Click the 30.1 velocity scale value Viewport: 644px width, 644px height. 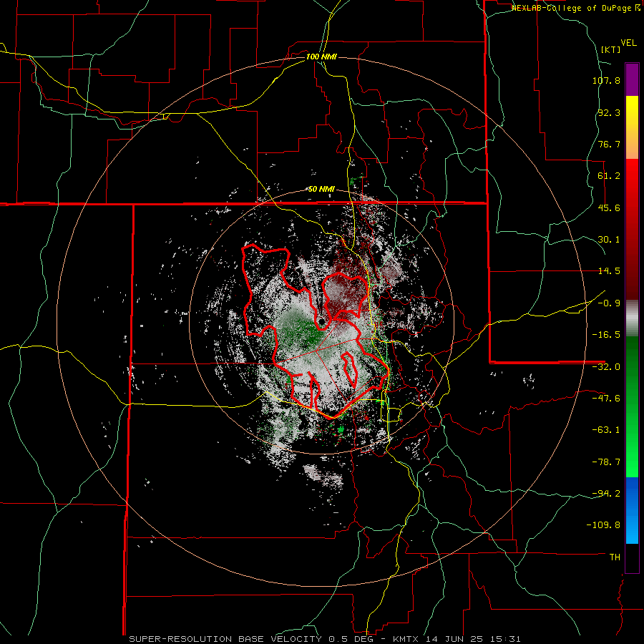point(609,240)
